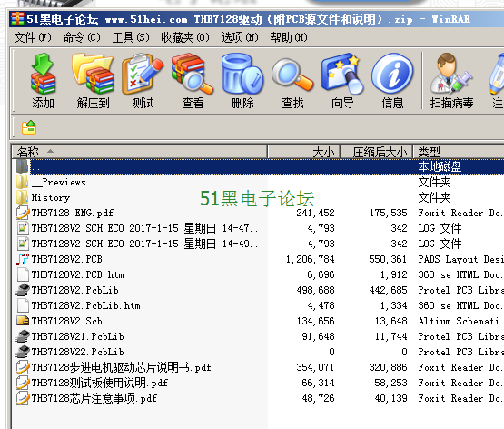Click the up-one-level folder icon

tap(29, 127)
